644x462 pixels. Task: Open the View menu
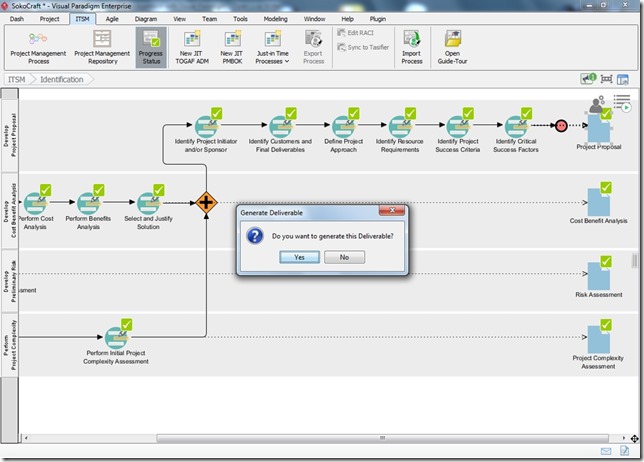point(179,19)
